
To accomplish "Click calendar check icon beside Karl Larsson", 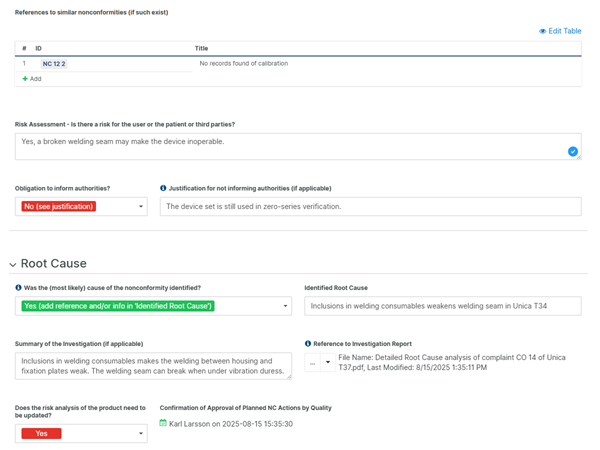I will [x=164, y=424].
